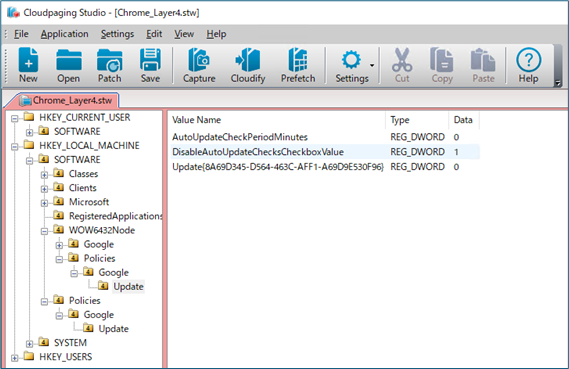Open the View menu
The width and height of the screenshot is (569, 369).
(184, 34)
